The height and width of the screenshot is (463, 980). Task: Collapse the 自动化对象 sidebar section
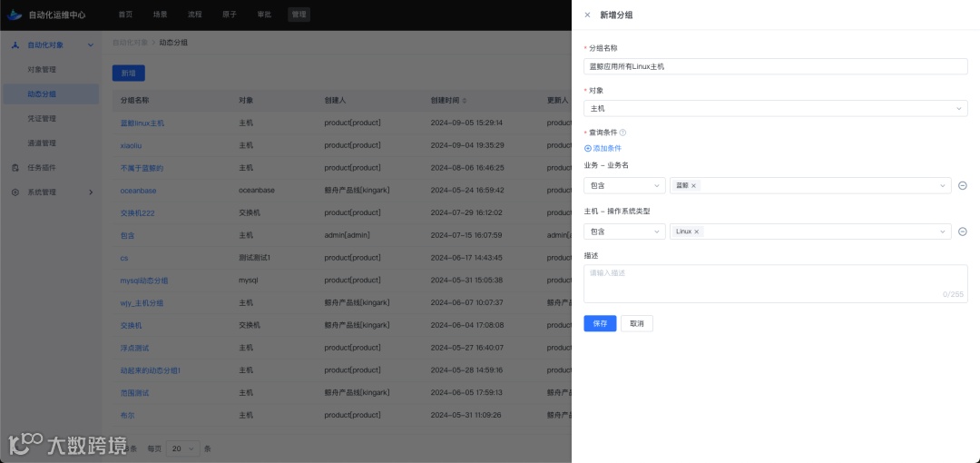[91, 45]
